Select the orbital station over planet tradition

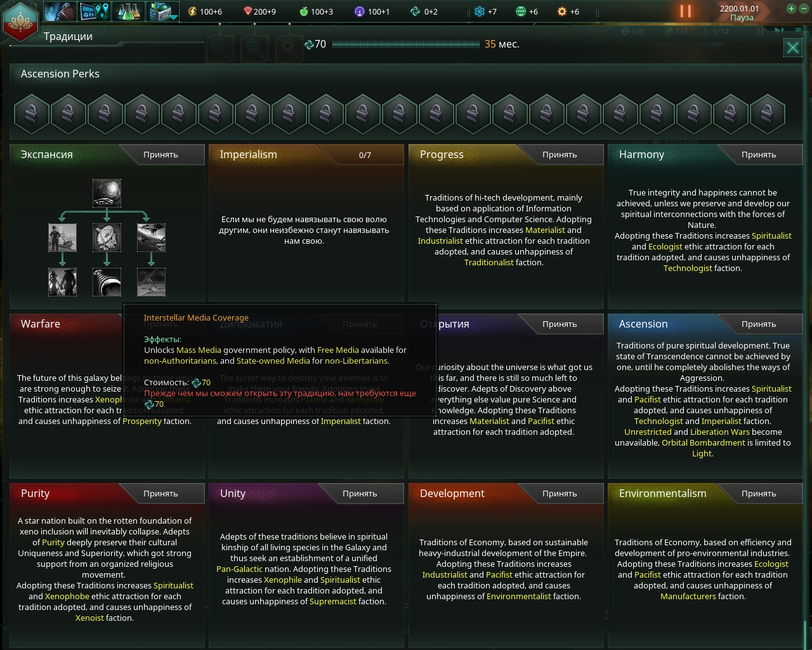[x=151, y=237]
